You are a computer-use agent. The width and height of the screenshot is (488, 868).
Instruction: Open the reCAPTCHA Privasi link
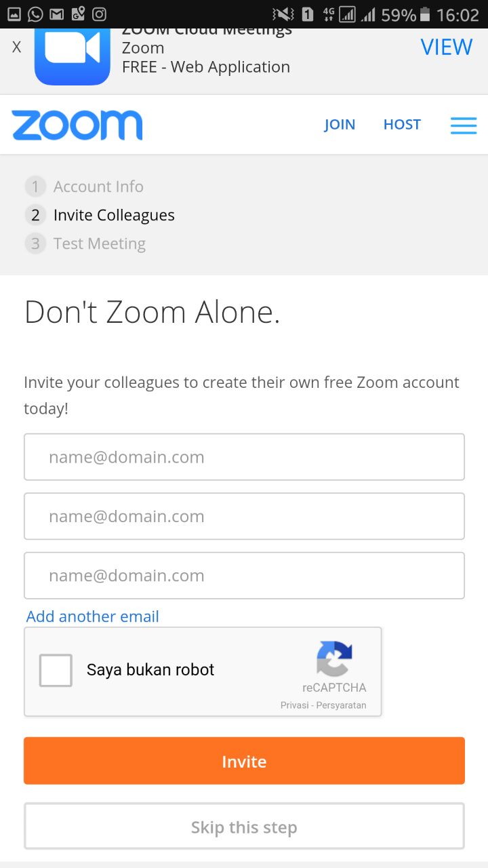point(295,705)
